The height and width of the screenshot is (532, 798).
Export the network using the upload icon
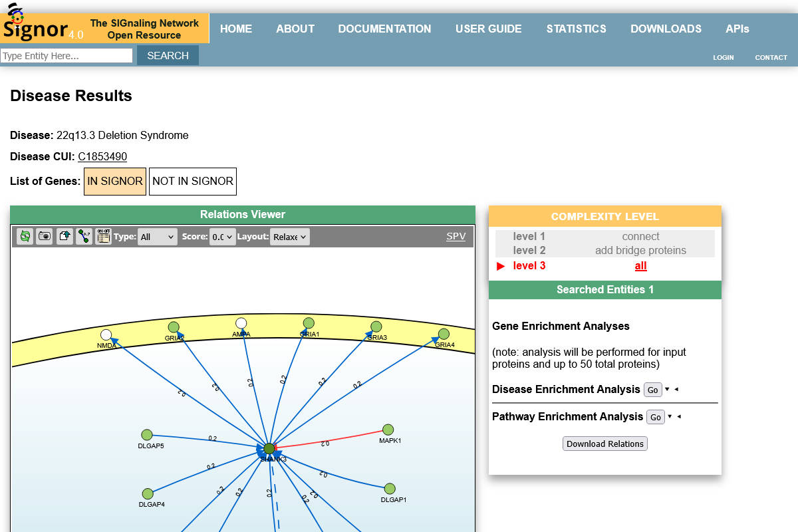64,236
